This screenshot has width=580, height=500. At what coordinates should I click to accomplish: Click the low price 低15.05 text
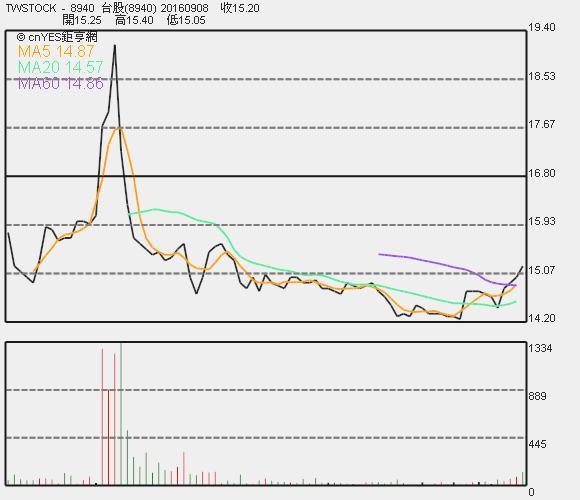[x=186, y=20]
